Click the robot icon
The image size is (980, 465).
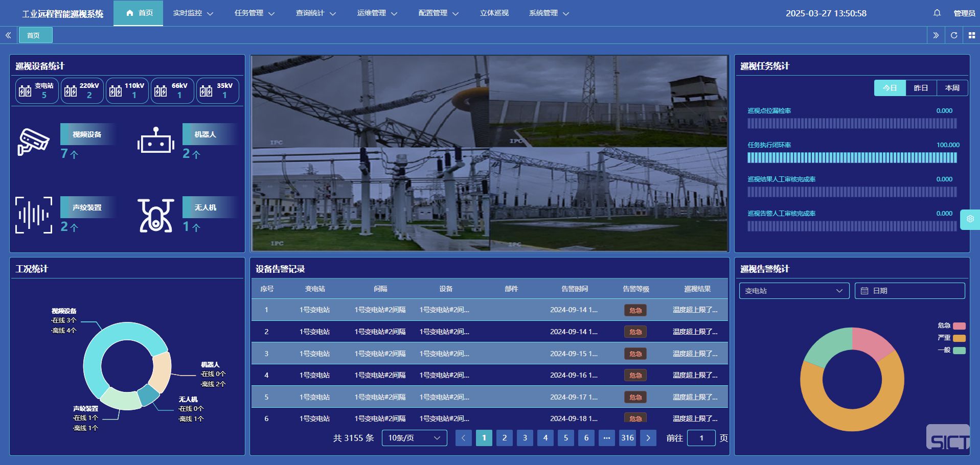click(x=156, y=141)
